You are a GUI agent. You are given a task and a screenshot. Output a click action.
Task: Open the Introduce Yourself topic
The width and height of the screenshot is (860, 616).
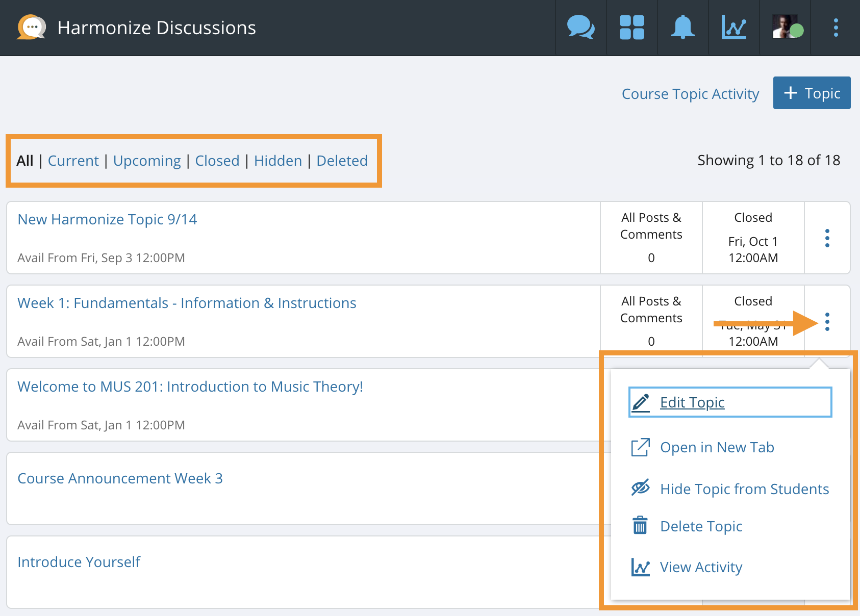pos(79,562)
